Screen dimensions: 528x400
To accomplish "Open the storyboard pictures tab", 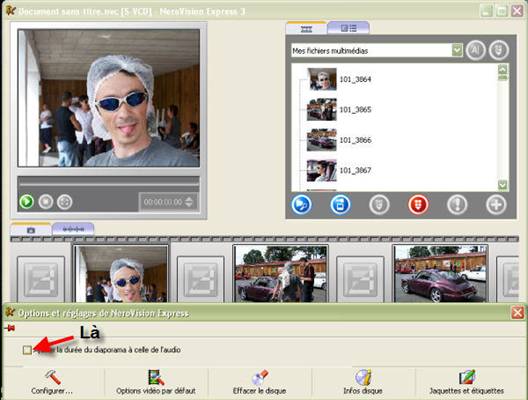I will click(31, 230).
